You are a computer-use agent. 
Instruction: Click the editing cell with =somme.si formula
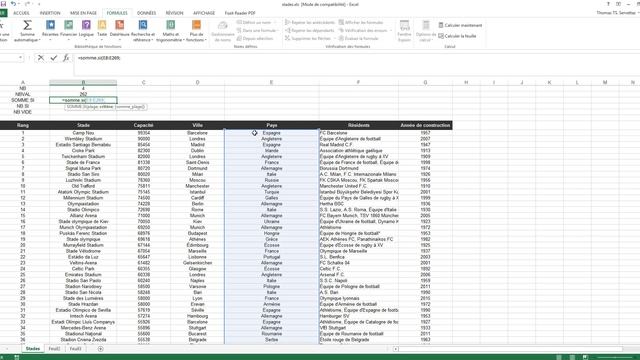tap(83, 100)
